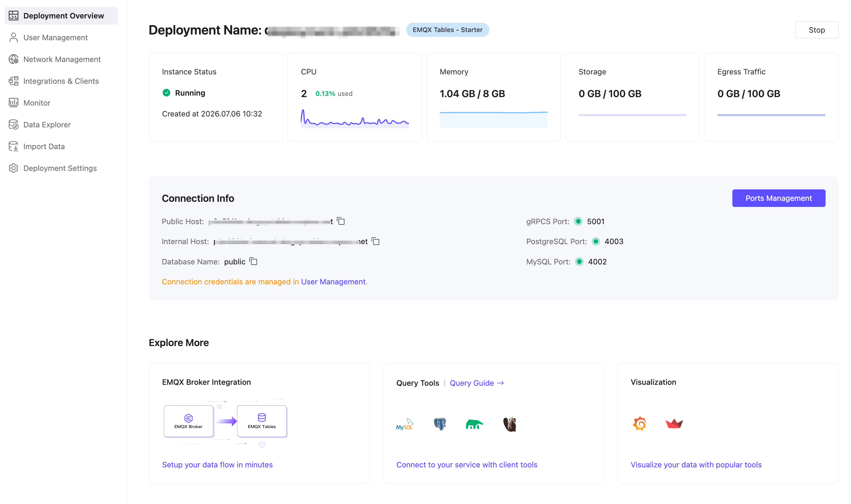Copy the Public Host address
The height and width of the screenshot is (504, 851).
pos(341,221)
